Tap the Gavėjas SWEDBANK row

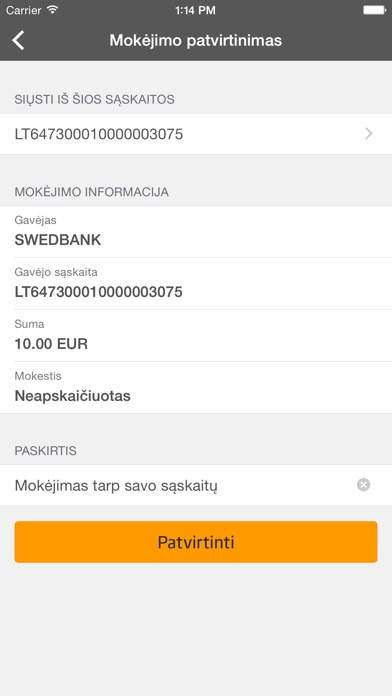click(196, 232)
